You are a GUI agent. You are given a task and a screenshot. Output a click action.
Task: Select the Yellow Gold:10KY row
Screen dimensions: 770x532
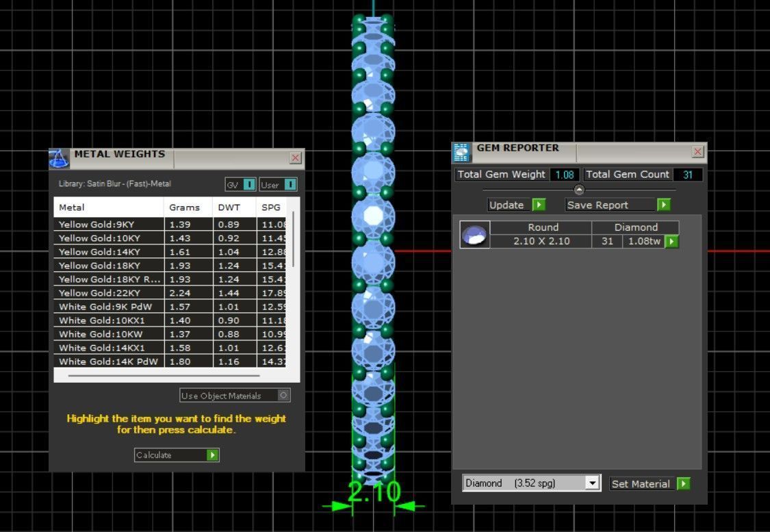point(170,238)
